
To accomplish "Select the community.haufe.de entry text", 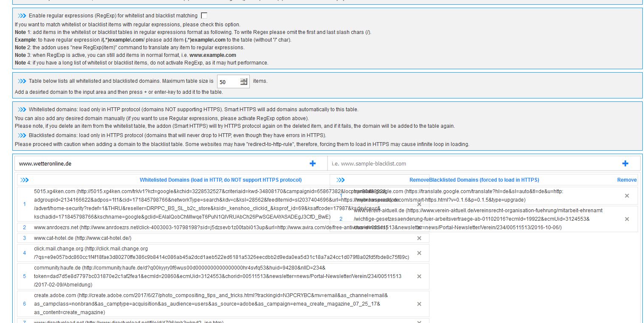I will pyautogui.click(x=217, y=276).
